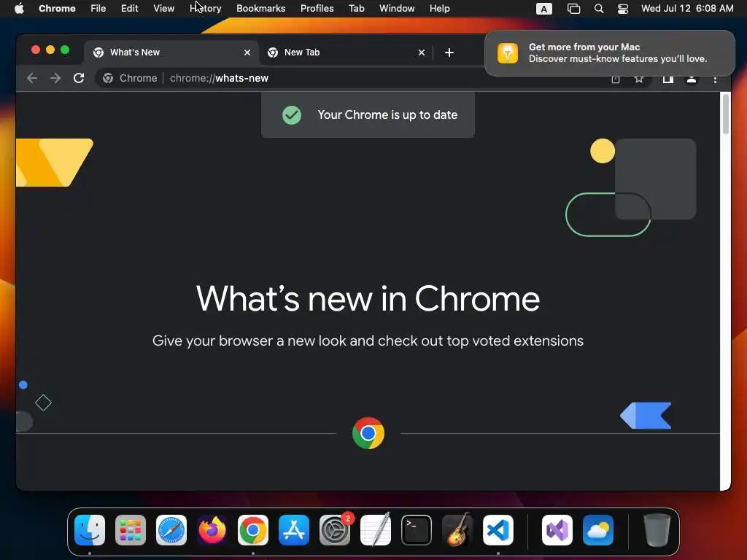Viewport: 747px width, 560px height.
Task: Open Control Center icon
Action: pos(623,9)
